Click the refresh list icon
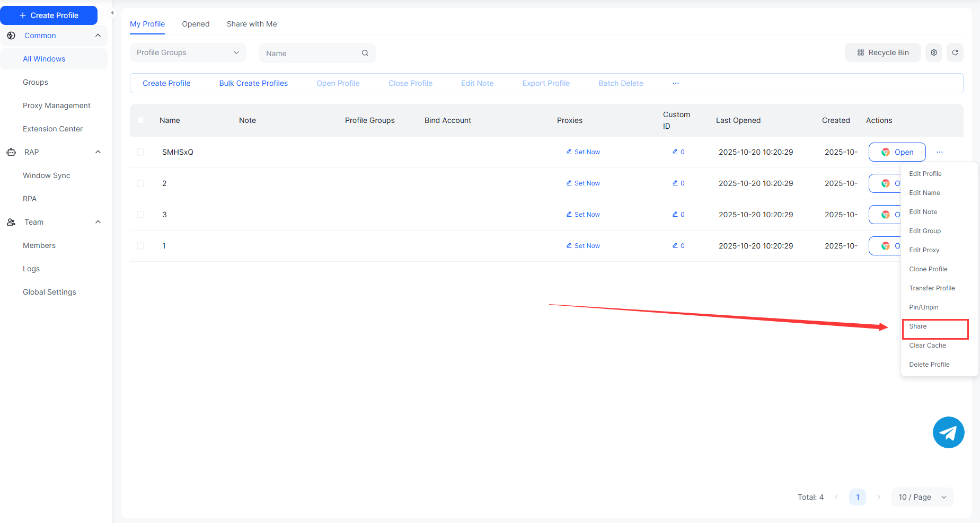The width and height of the screenshot is (980, 523). (x=955, y=52)
